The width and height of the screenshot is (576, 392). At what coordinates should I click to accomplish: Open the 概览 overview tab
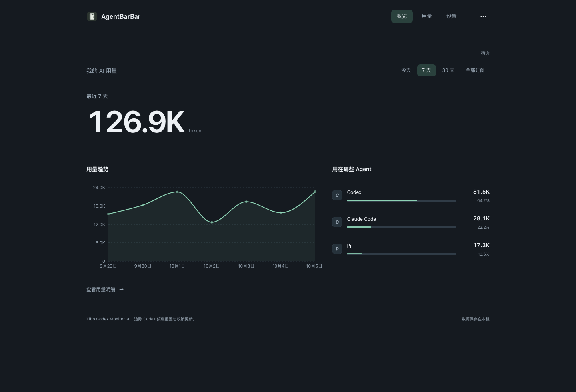tap(402, 16)
